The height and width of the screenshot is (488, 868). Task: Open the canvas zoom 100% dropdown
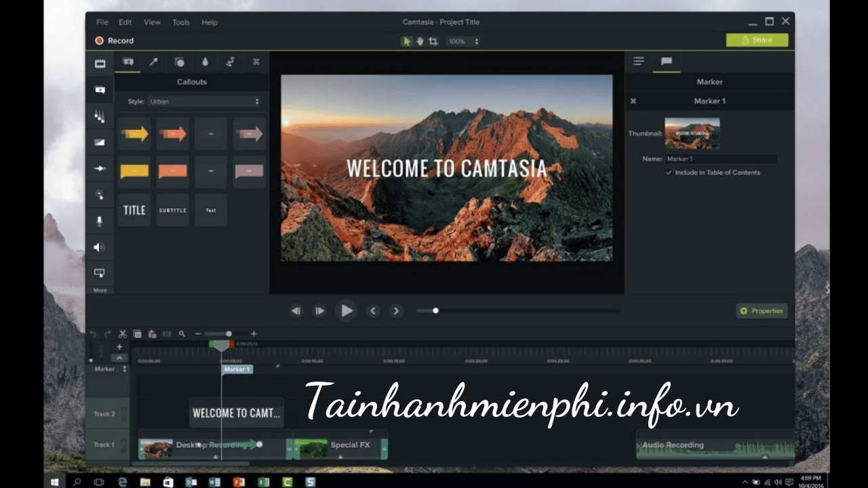463,41
